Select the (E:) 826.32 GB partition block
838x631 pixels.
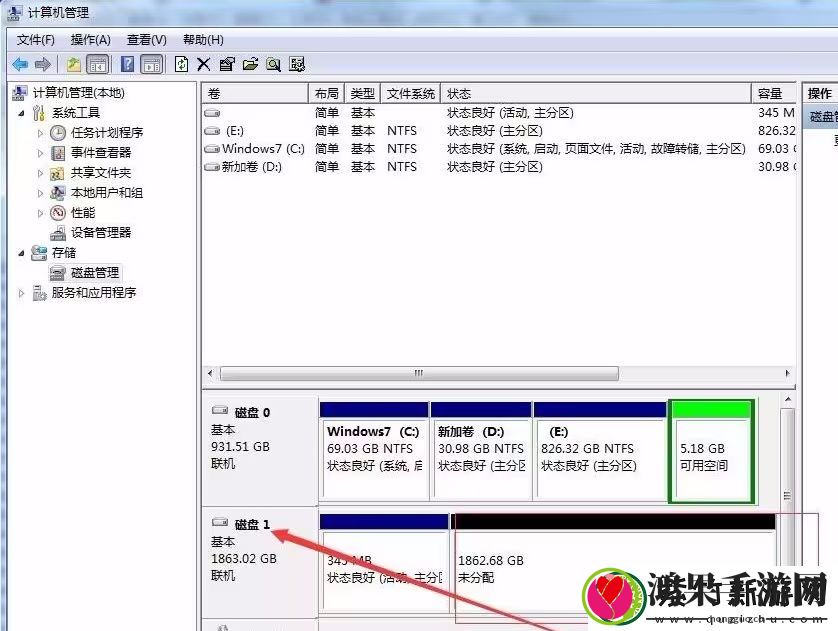point(600,451)
